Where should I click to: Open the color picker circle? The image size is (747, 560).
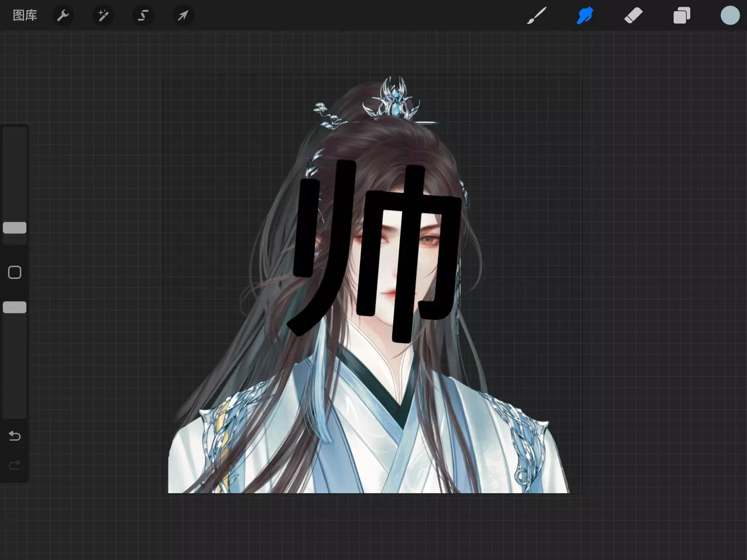(730, 16)
